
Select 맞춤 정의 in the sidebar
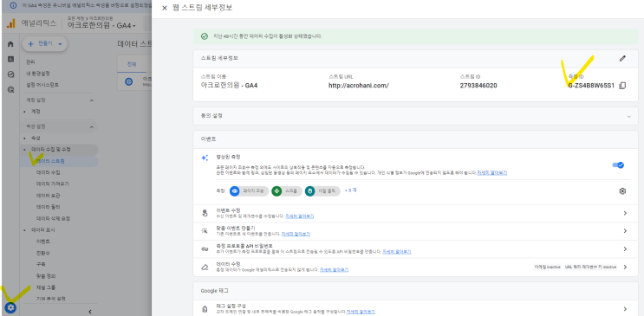46,276
